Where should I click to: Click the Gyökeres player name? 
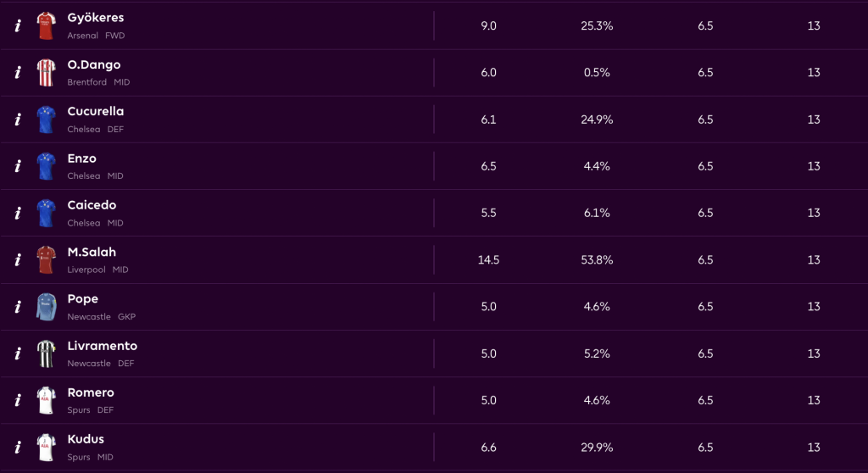point(95,18)
